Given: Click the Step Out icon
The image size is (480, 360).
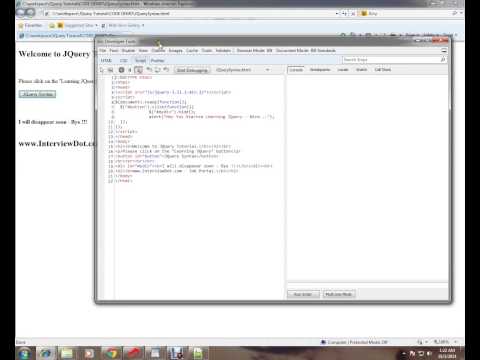Looking at the screenshot, I should [x=166, y=70].
